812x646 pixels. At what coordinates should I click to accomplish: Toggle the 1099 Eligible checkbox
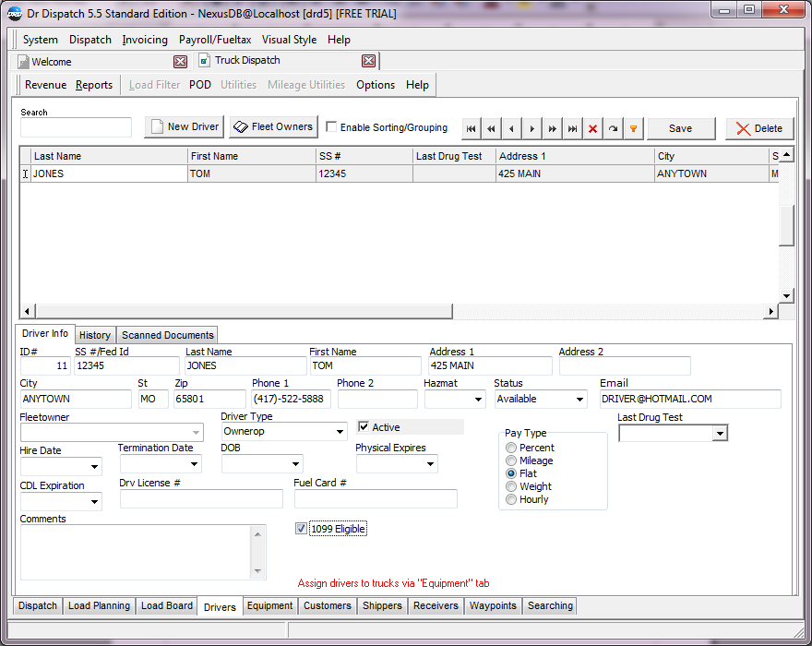[x=301, y=529]
